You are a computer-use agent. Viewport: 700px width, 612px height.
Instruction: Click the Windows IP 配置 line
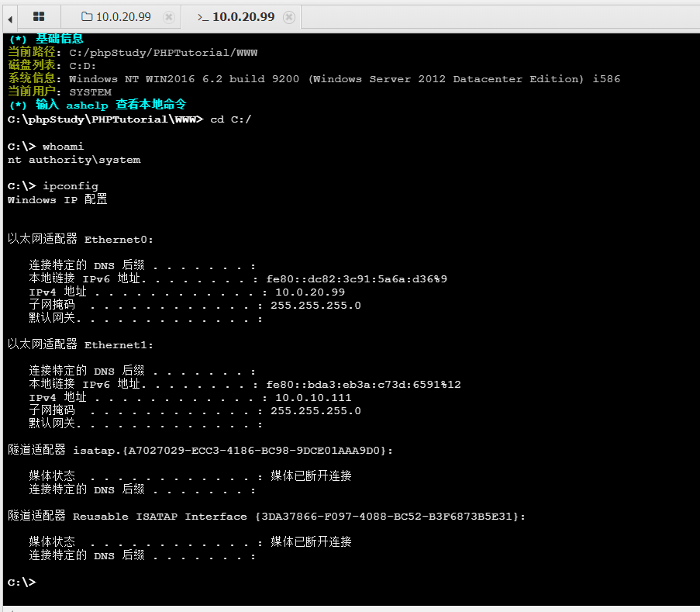[x=57, y=199]
